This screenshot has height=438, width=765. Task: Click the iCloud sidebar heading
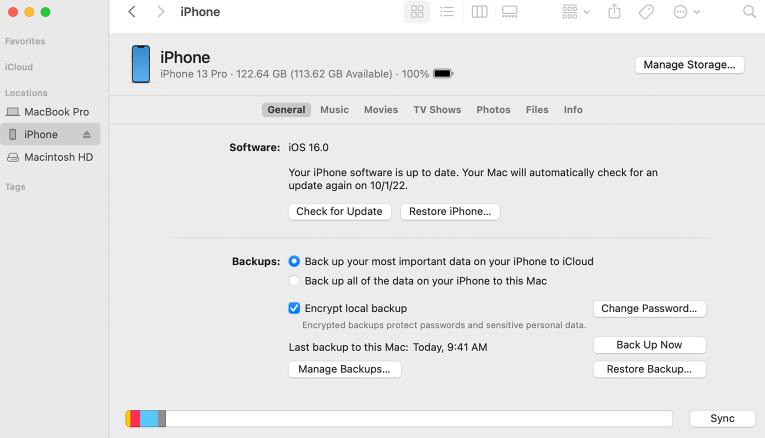tap(19, 67)
